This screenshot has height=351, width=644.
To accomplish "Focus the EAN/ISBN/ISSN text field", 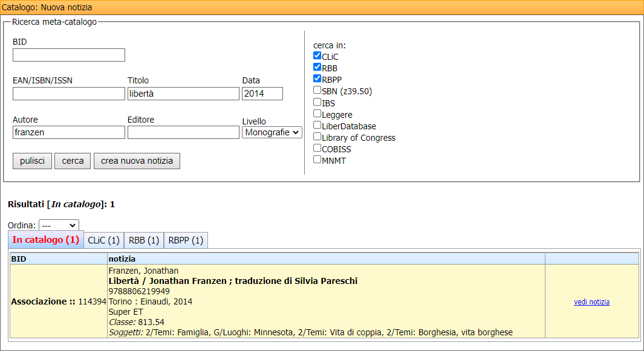I will [68, 94].
